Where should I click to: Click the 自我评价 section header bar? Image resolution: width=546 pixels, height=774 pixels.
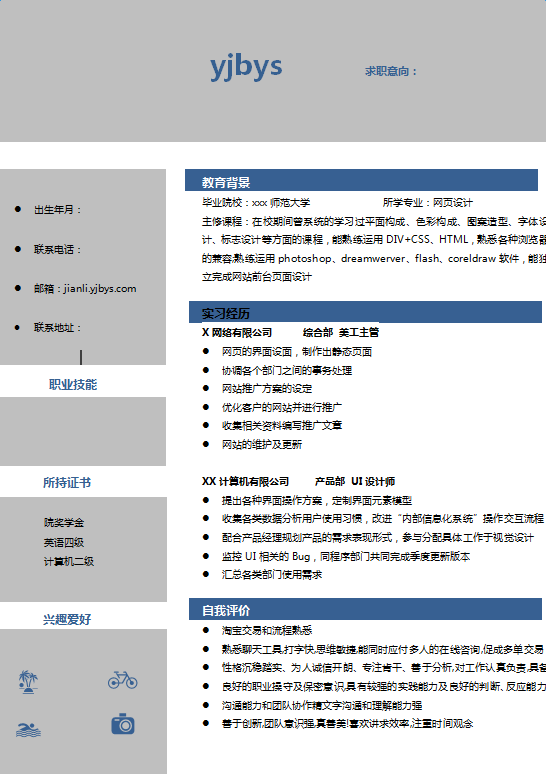point(365,609)
